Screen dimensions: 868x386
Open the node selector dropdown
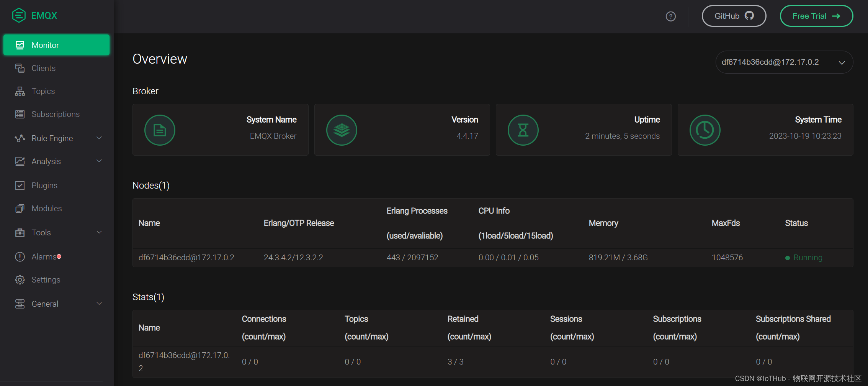[x=784, y=62]
